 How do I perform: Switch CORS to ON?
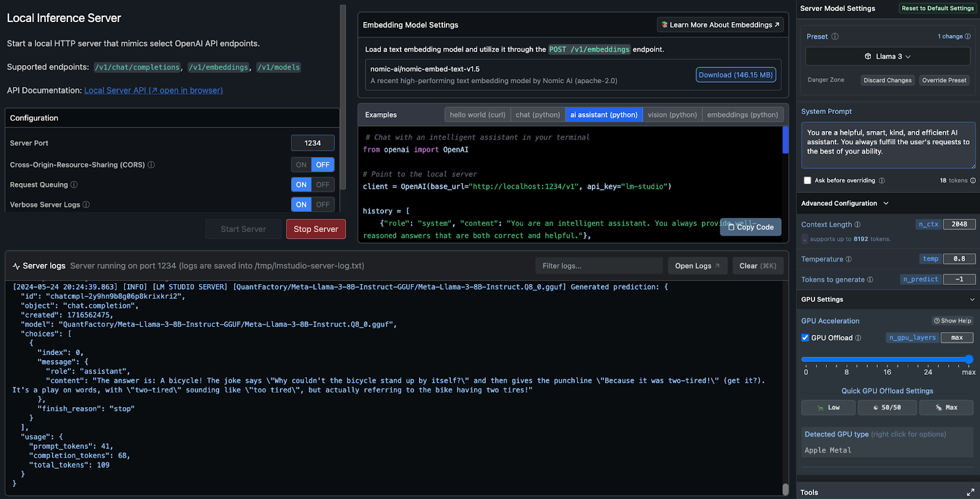pyautogui.click(x=301, y=165)
